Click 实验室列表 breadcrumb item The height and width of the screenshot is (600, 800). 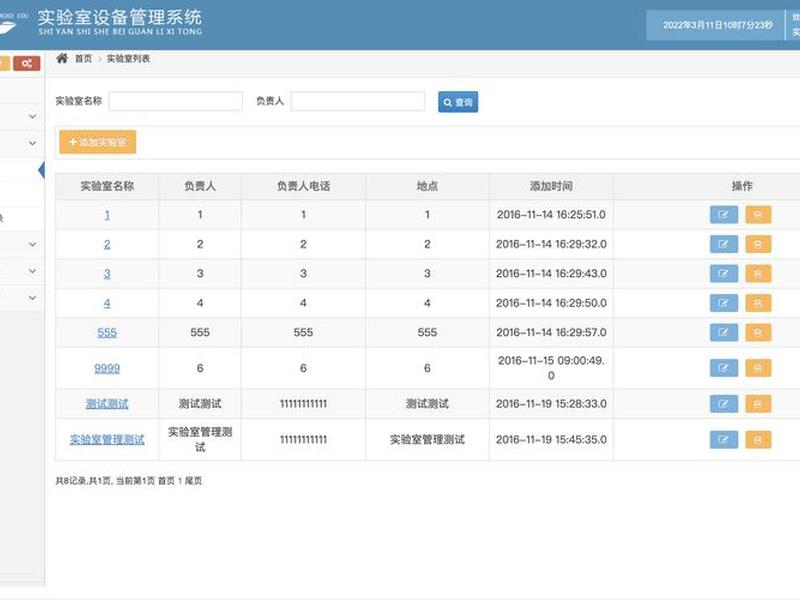pos(128,59)
